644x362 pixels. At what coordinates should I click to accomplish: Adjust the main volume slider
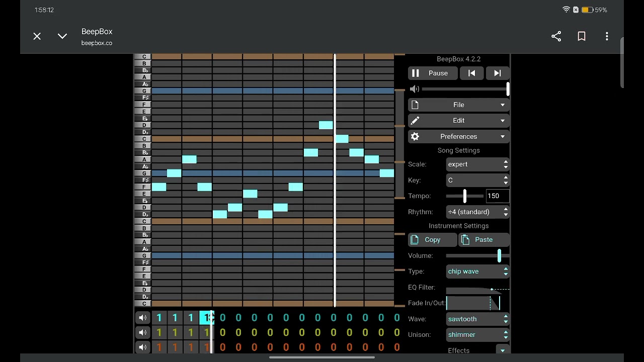coord(465,89)
